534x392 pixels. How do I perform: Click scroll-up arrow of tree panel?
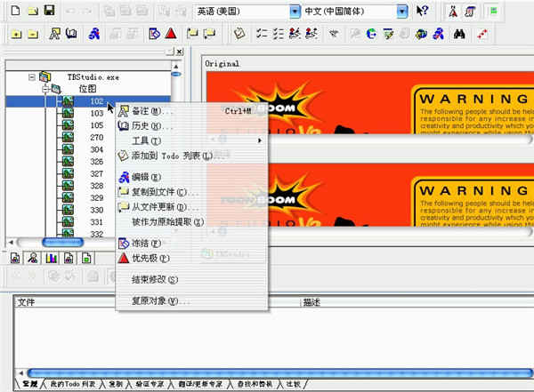coord(176,66)
